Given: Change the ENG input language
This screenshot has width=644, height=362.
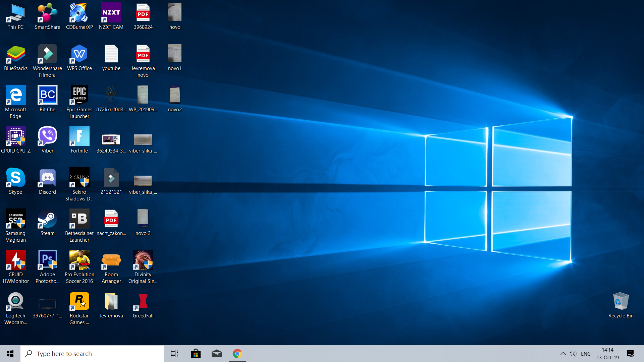Looking at the screenshot, I should pos(586,354).
